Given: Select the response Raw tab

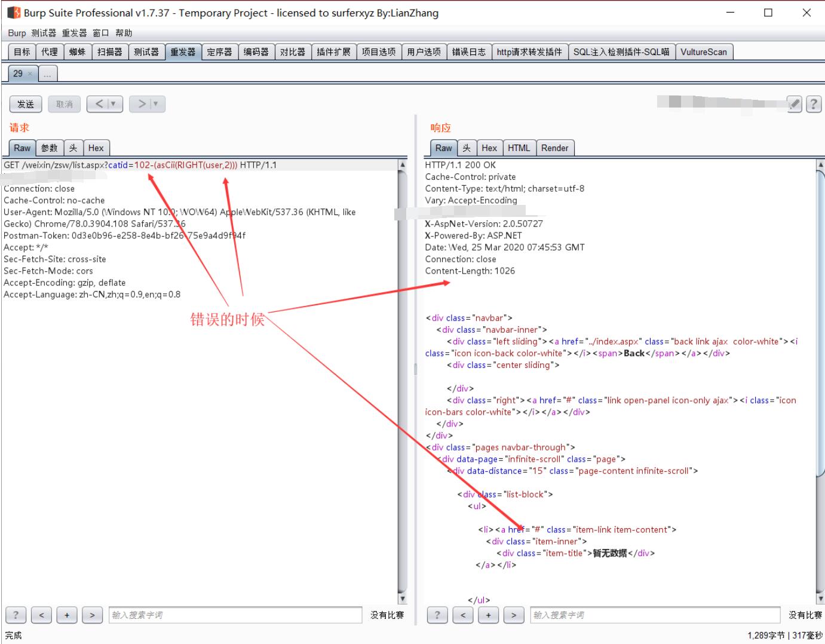Looking at the screenshot, I should click(444, 148).
